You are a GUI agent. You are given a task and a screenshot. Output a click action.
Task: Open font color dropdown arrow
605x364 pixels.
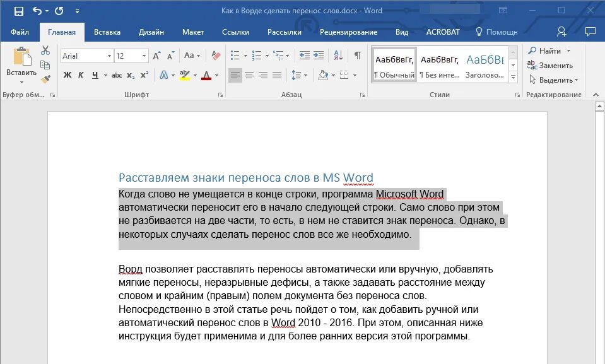pos(217,75)
